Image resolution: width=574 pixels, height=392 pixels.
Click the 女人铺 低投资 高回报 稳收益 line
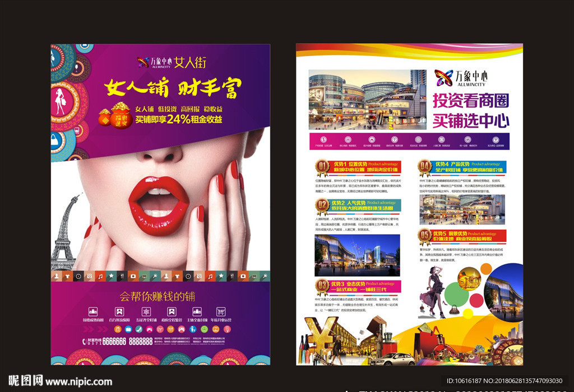(179, 109)
